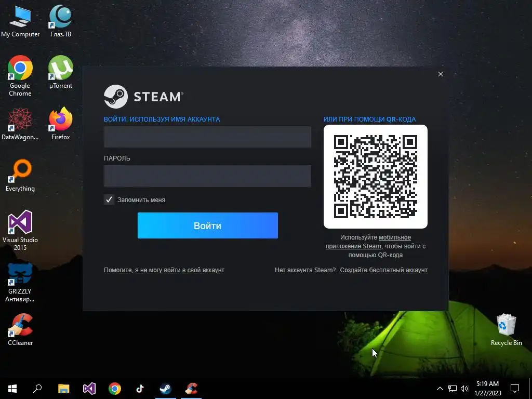Image resolution: width=532 pixels, height=399 pixels.
Task: Close the Steam login window
Action: click(441, 74)
